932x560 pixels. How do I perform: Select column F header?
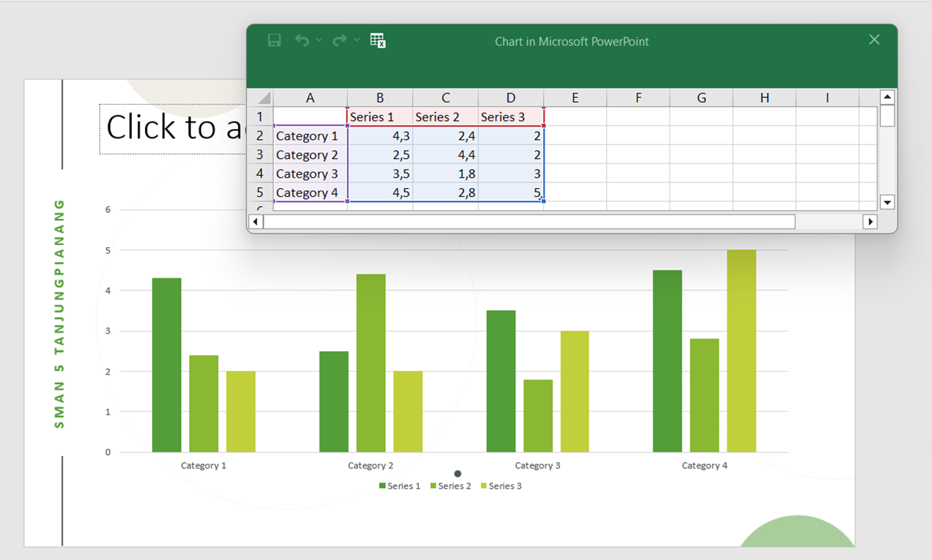click(x=638, y=98)
